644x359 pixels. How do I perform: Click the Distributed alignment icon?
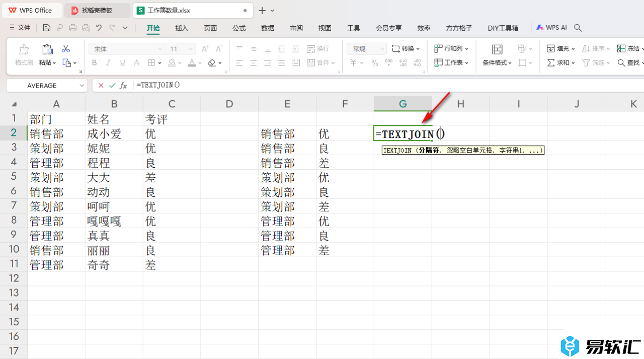(296, 63)
